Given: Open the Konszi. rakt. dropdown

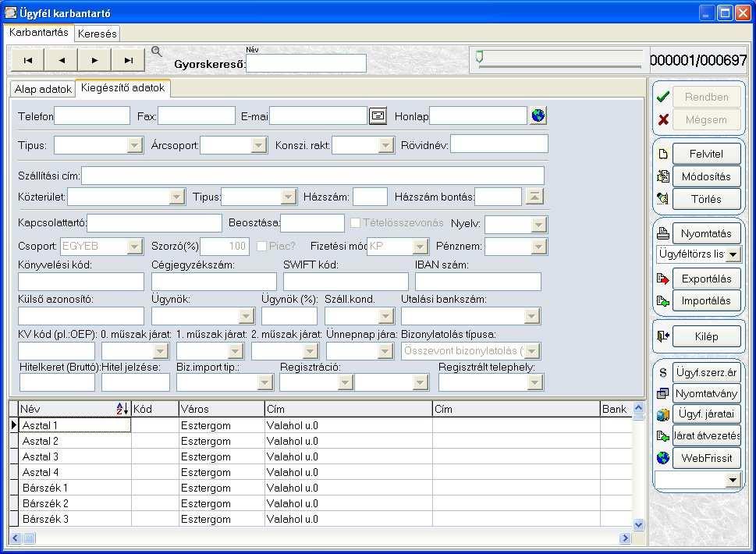Looking at the screenshot, I should coord(385,144).
